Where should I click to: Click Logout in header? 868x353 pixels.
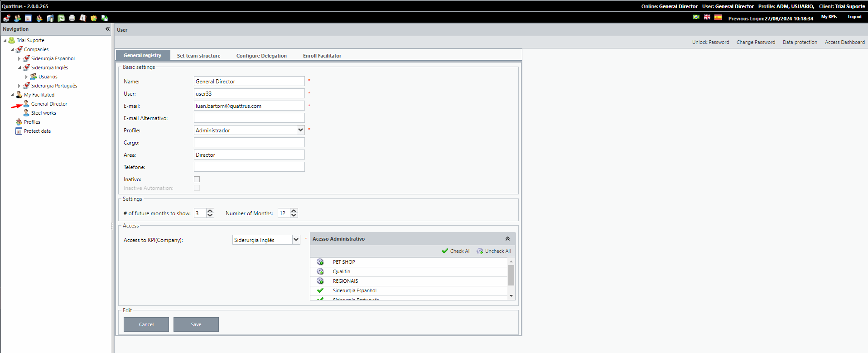pyautogui.click(x=855, y=17)
